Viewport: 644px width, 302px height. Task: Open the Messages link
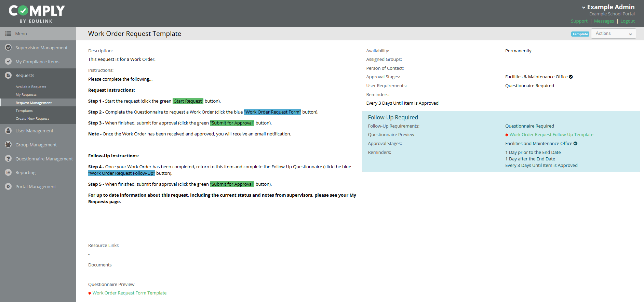(604, 21)
